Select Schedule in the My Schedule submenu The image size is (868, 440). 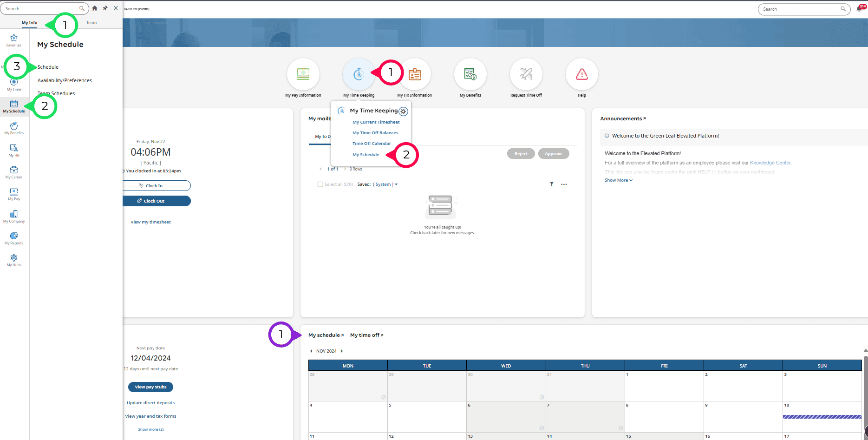coord(48,67)
